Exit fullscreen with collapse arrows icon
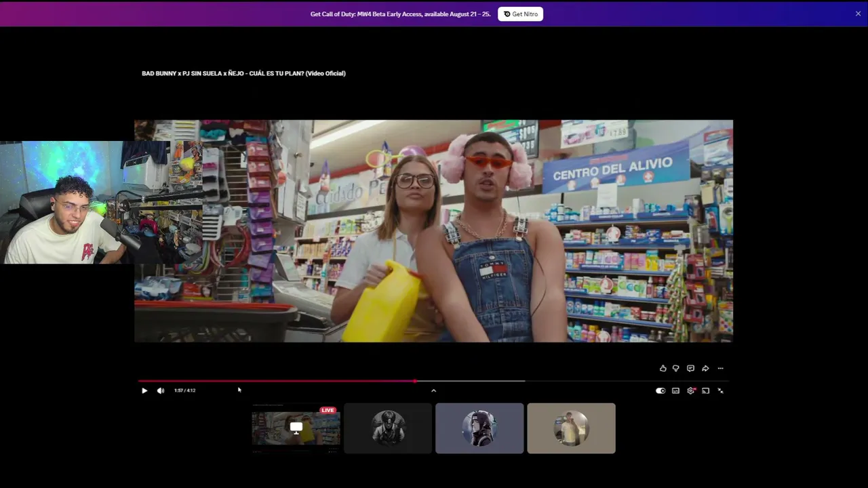Viewport: 868px width, 488px height. (720, 390)
